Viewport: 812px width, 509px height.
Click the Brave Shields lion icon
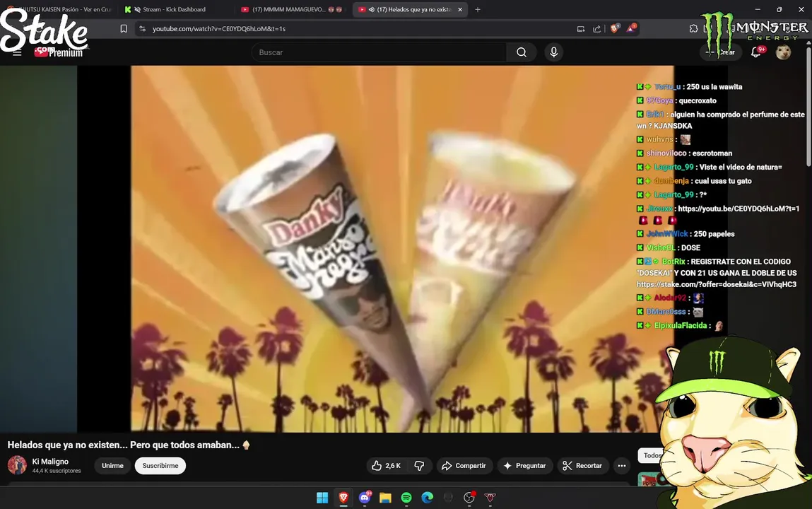tap(615, 28)
